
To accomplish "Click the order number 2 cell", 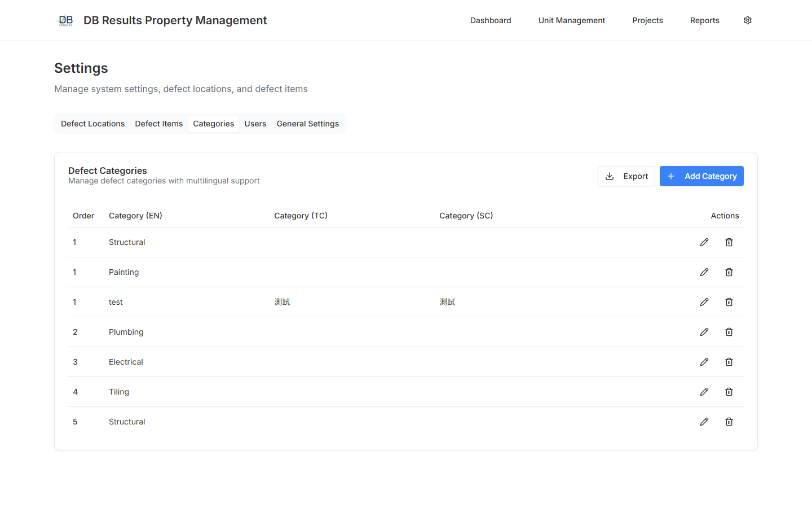I will [75, 332].
